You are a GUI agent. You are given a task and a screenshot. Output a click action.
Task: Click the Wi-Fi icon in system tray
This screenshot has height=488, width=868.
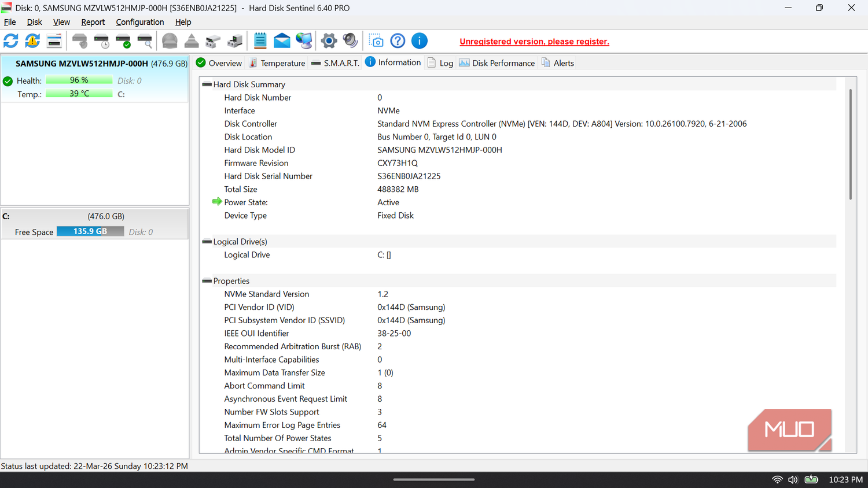click(777, 479)
